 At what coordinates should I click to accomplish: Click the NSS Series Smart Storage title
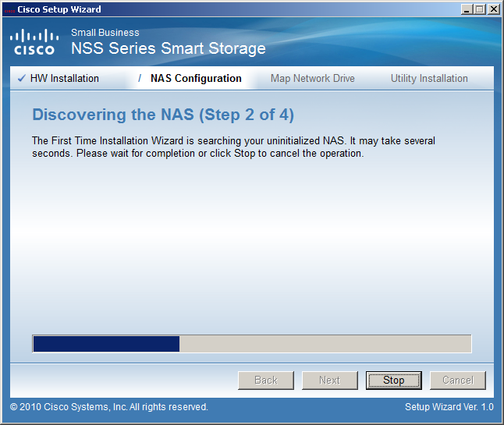point(169,48)
